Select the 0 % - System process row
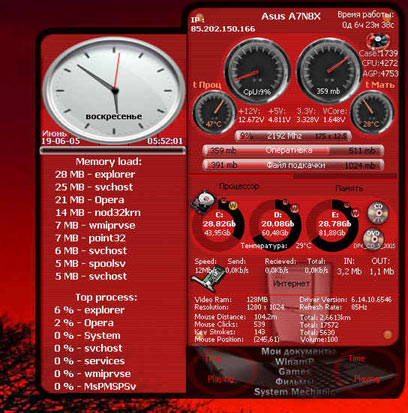This screenshot has width=408, height=413. coord(87,335)
